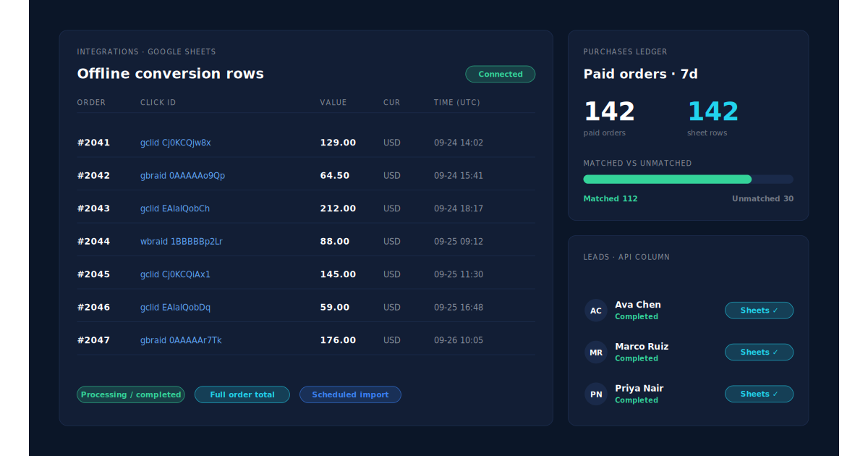Click the Priya Nair lead name
Viewport: 868px width, 456px height.
click(x=639, y=389)
